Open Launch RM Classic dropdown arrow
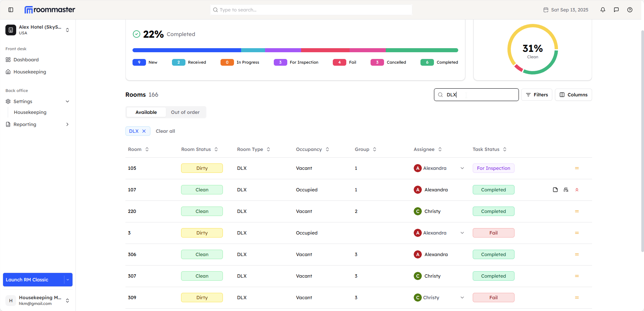The image size is (644, 311). pos(68,280)
